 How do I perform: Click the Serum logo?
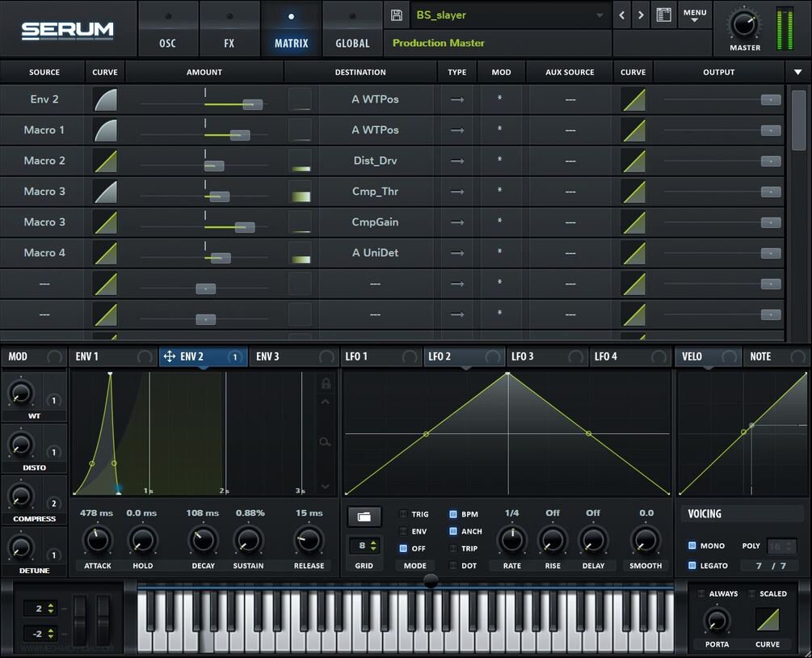(67, 30)
